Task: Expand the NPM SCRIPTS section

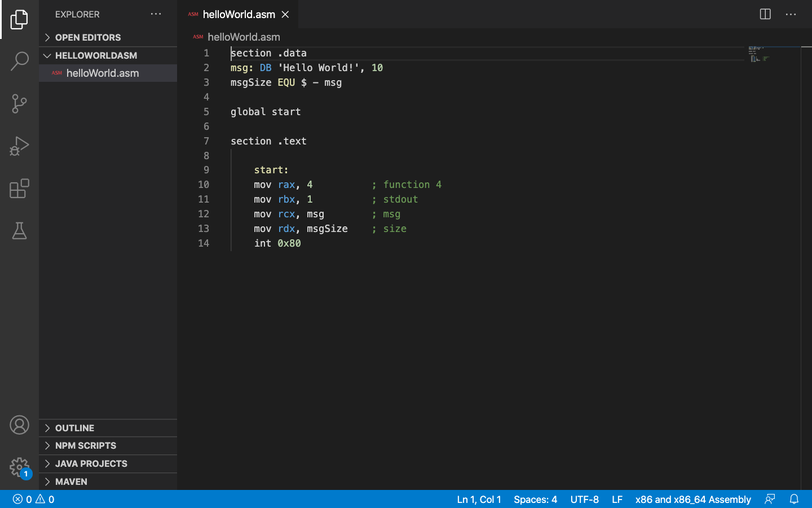Action: tap(108, 445)
